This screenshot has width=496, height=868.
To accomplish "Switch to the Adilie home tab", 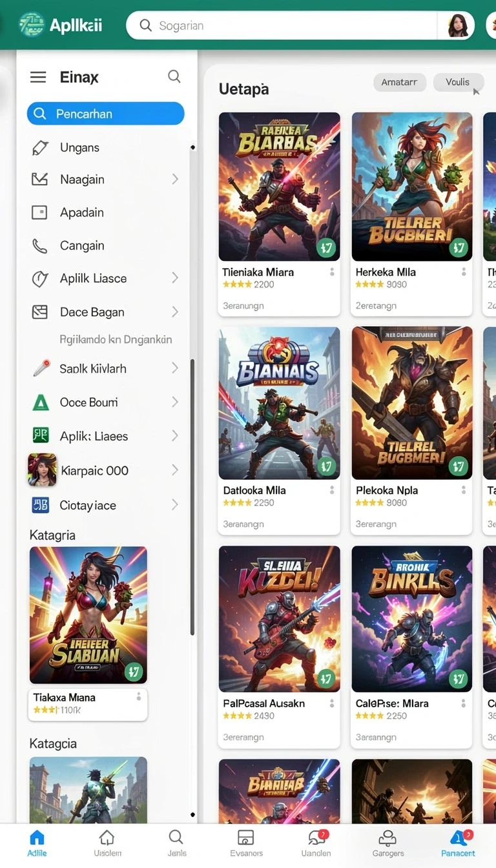I will pyautogui.click(x=37, y=843).
